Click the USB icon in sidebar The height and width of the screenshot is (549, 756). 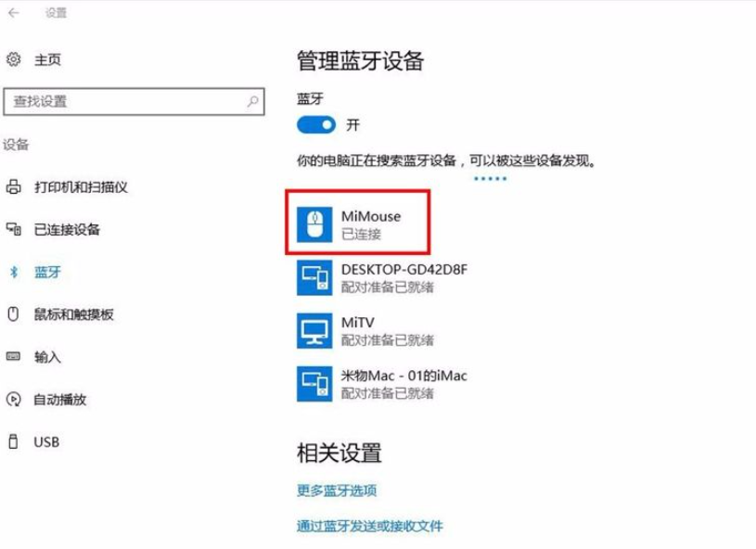point(14,441)
